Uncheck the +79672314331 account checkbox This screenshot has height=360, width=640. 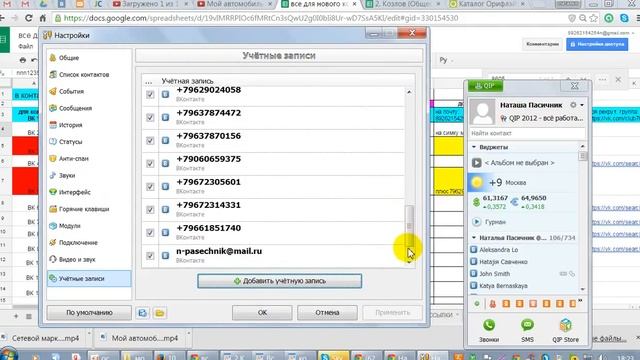click(x=150, y=210)
